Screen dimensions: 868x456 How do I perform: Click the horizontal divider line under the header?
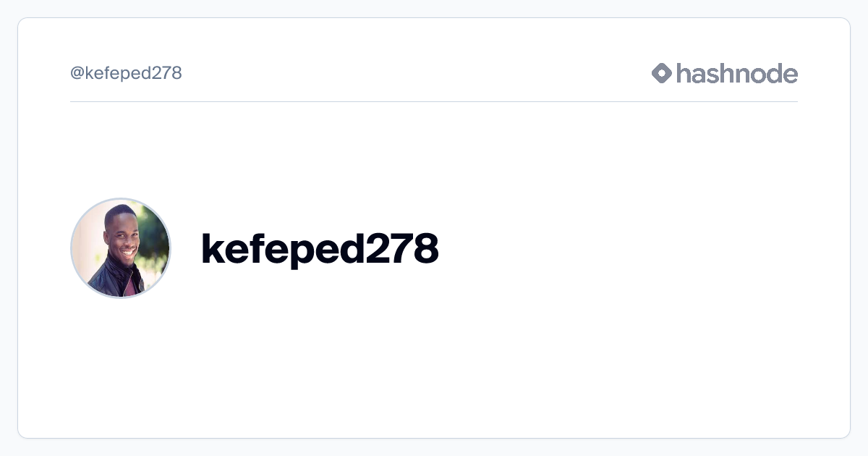coord(434,101)
